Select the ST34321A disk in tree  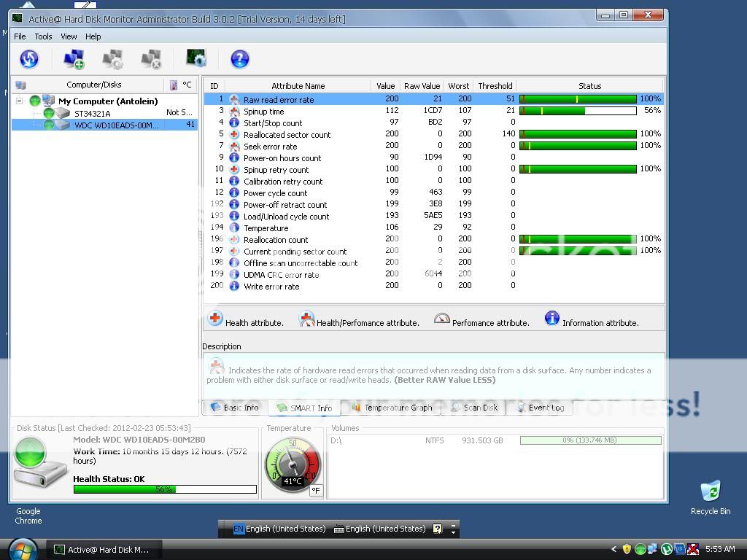pyautogui.click(x=92, y=113)
